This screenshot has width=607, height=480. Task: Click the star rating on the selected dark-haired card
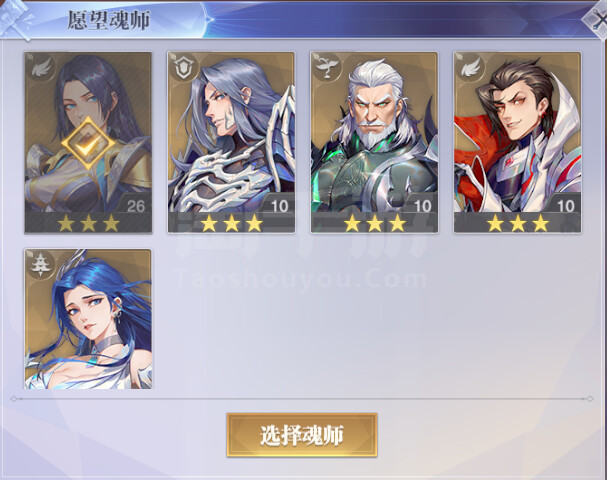click(x=89, y=223)
